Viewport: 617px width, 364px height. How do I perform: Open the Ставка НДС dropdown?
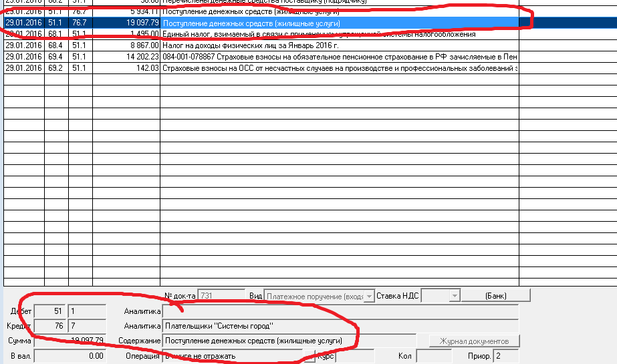[x=455, y=296]
